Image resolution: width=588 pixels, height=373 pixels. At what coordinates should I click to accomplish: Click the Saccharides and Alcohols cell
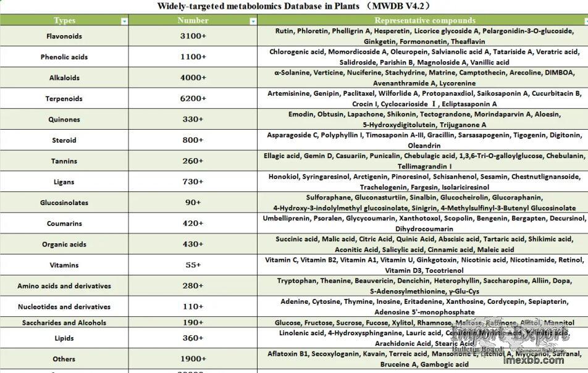pyautogui.click(x=64, y=322)
